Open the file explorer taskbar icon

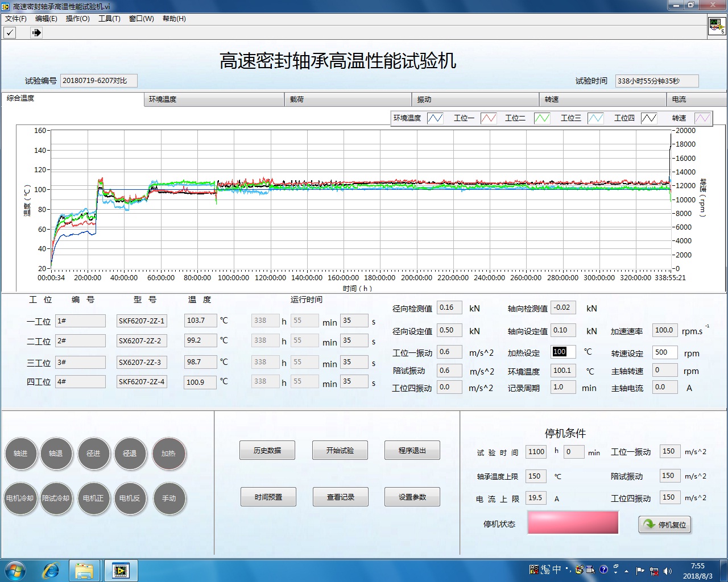[x=84, y=570]
